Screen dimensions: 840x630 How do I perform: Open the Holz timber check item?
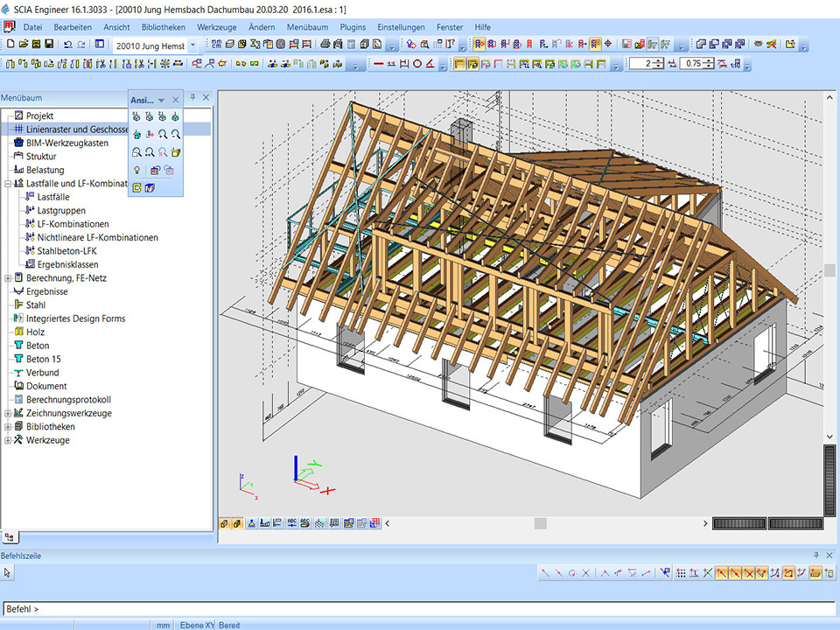coord(35,332)
